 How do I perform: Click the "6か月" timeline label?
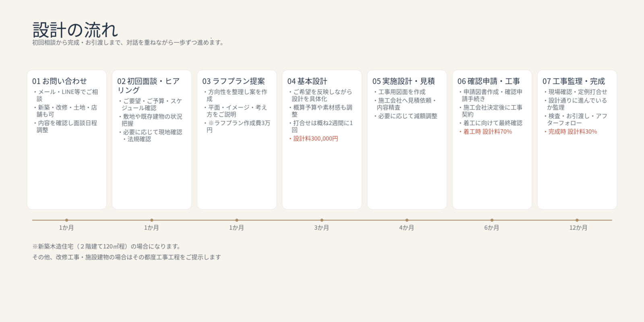pyautogui.click(x=491, y=228)
